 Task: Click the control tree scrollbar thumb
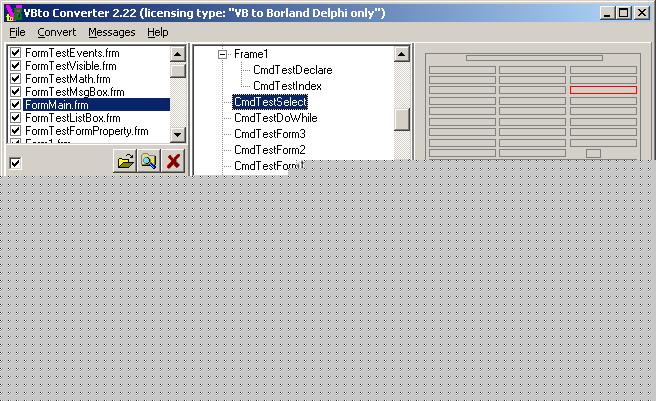(402, 120)
